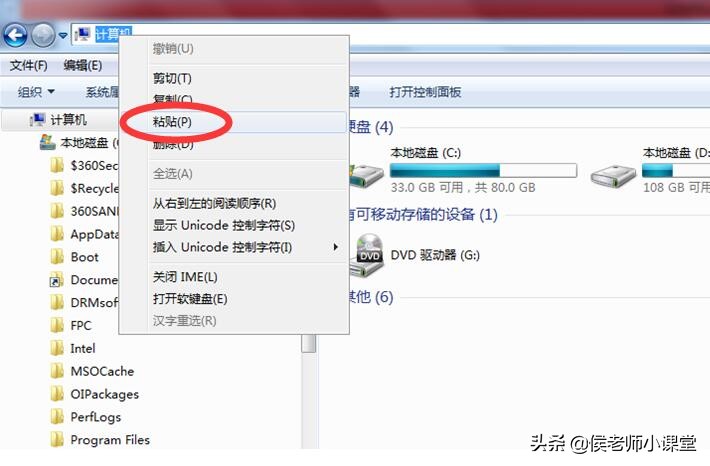Image resolution: width=710 pixels, height=466 pixels.
Task: Select the DVD 驱动器 (G:) icon
Action: pos(367,256)
